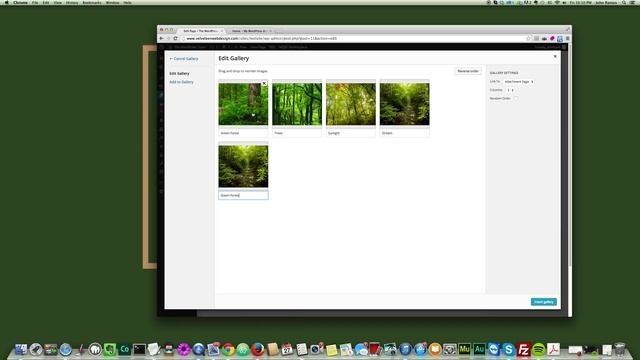
Task: Open Evernote from the dock
Action: click(x=110, y=349)
